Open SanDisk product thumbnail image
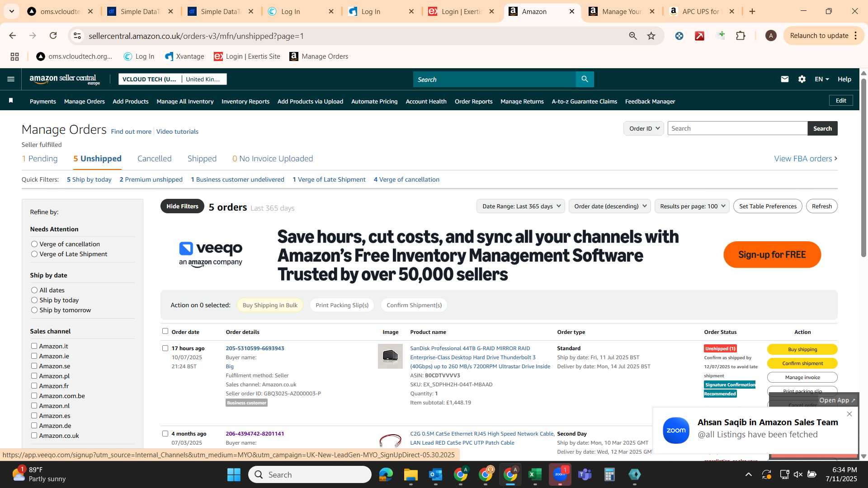Image resolution: width=868 pixels, height=488 pixels. [390, 356]
